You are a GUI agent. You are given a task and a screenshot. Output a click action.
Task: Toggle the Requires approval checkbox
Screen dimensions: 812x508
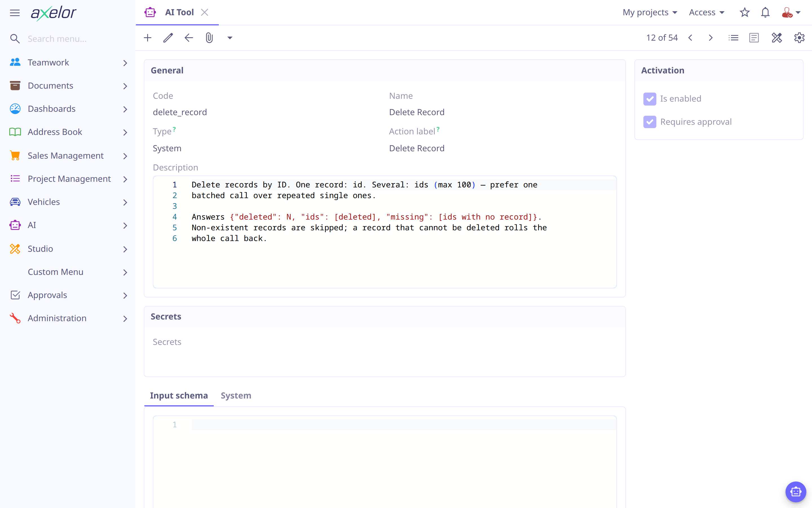(x=650, y=122)
